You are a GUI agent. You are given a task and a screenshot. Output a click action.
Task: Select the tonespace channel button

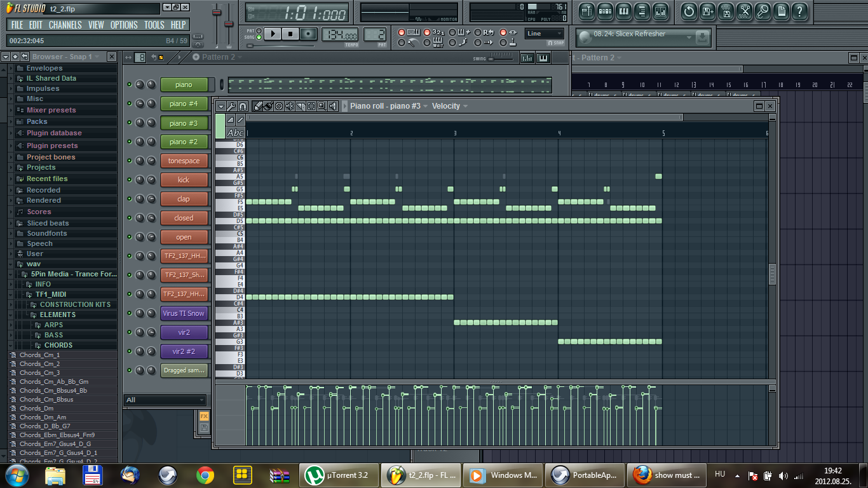tap(184, 161)
